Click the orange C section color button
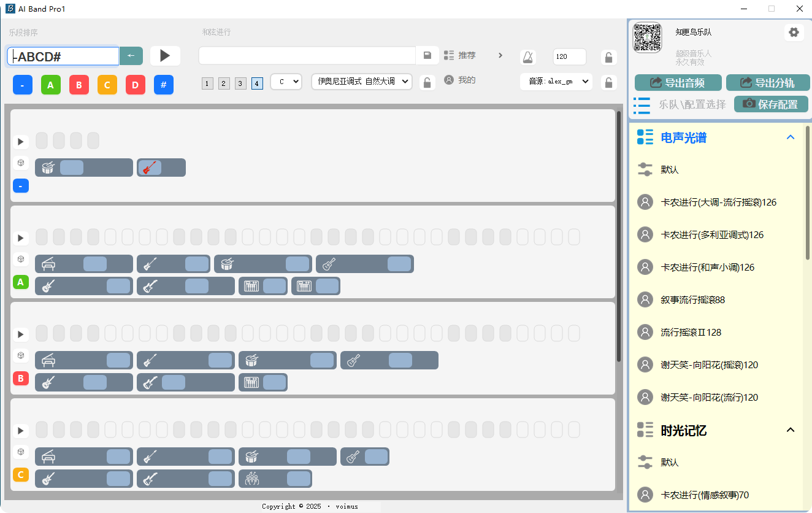 tap(107, 85)
